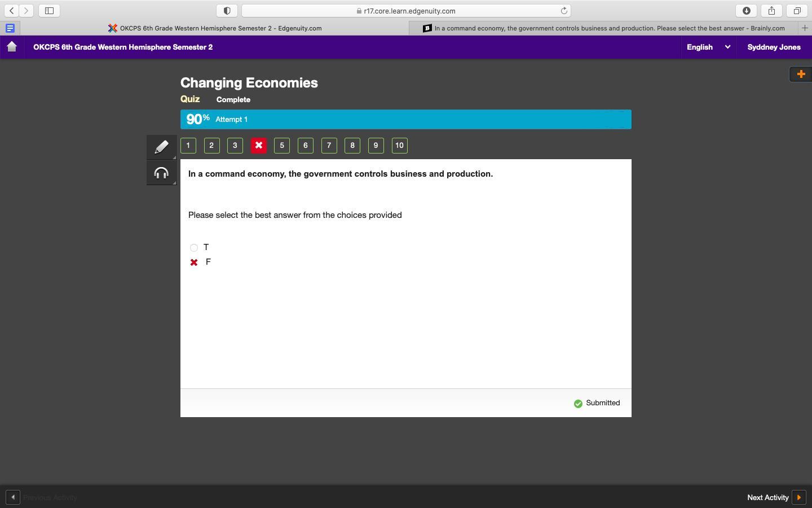Open the orange plus panel
Screen dimensions: 812x508
801,74
